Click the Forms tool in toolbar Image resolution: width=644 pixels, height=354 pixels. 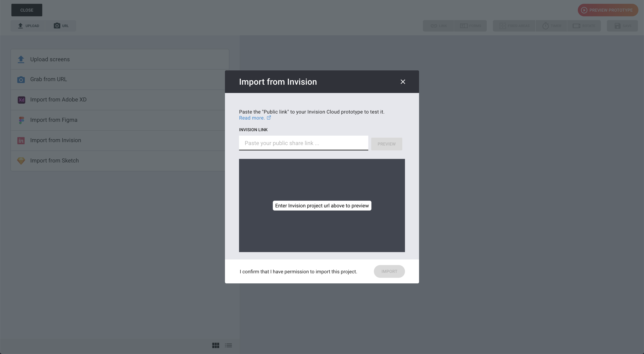tap(470, 26)
